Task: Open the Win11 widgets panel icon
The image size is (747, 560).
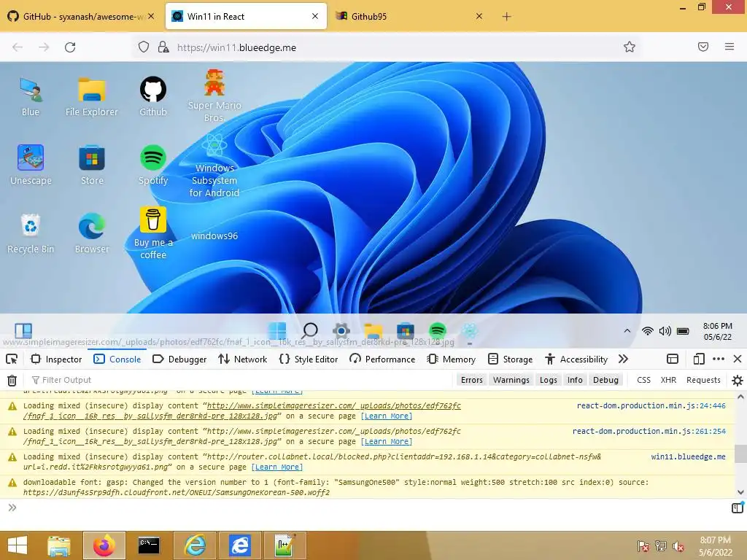Action: tap(23, 330)
